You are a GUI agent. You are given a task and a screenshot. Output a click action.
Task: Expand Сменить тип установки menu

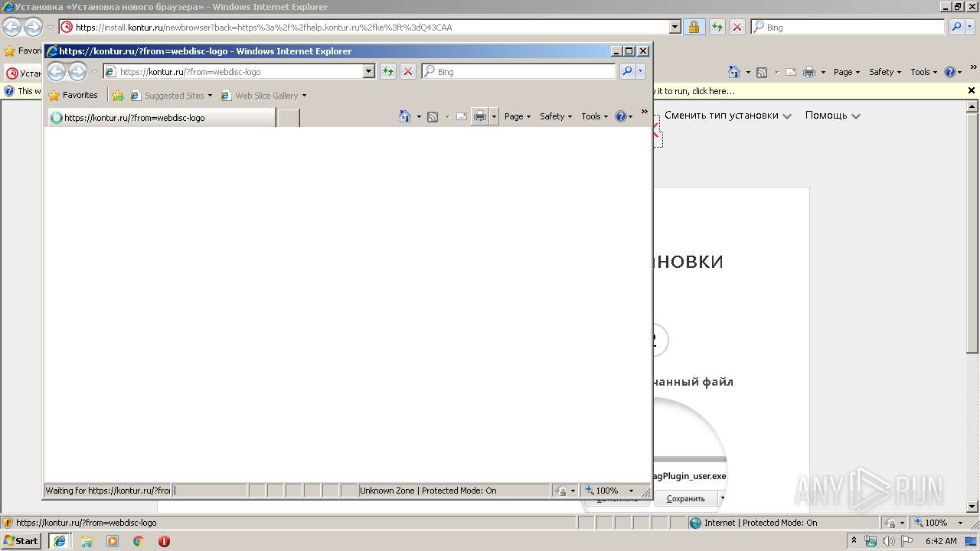[x=727, y=116]
